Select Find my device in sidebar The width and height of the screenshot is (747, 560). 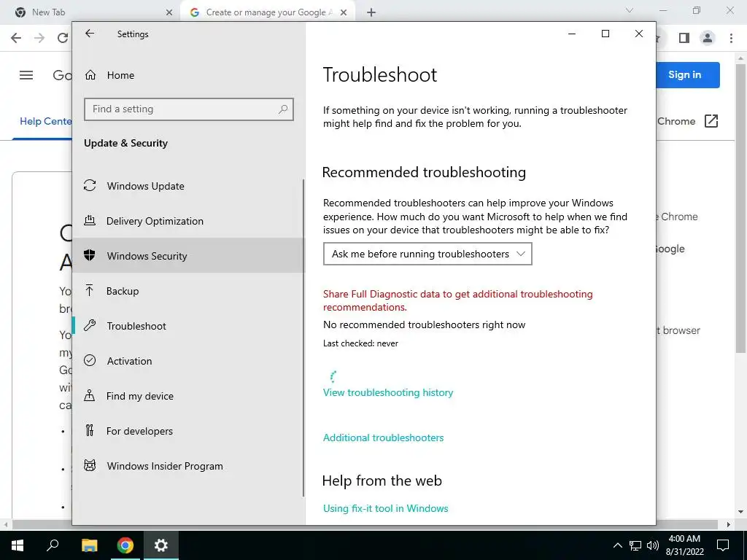(187, 396)
